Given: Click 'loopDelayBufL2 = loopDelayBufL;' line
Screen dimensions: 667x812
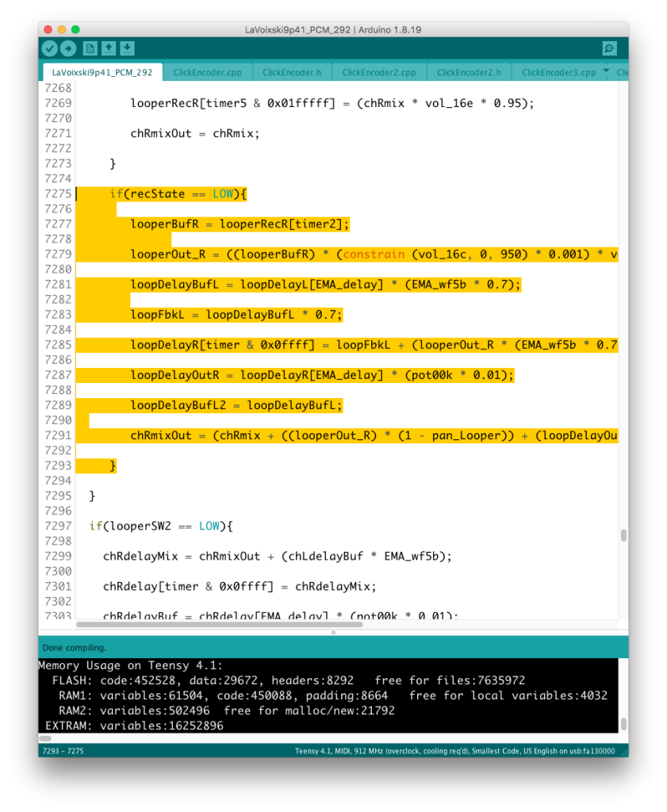Looking at the screenshot, I should pos(236,405).
